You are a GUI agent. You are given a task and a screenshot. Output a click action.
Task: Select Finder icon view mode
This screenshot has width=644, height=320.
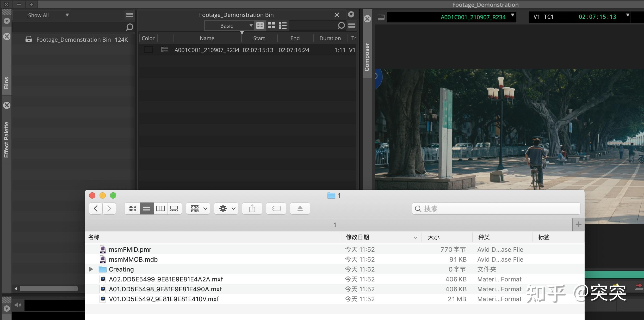click(132, 208)
